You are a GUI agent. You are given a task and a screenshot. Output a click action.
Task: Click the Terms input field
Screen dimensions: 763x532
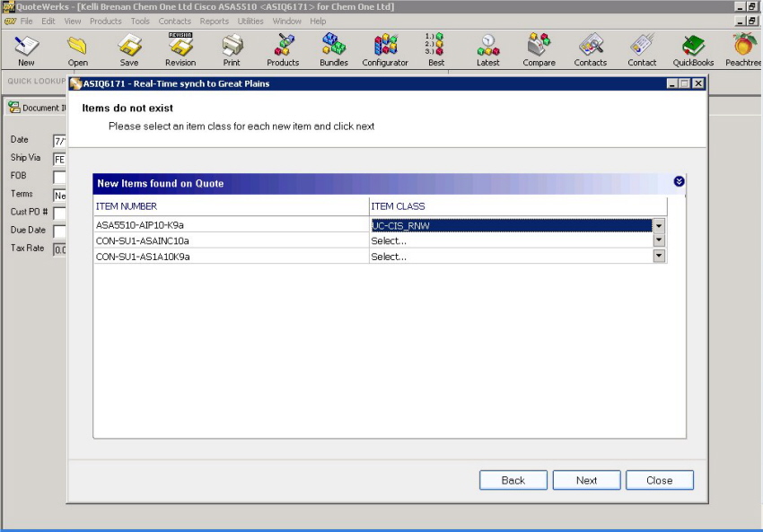[x=59, y=196]
